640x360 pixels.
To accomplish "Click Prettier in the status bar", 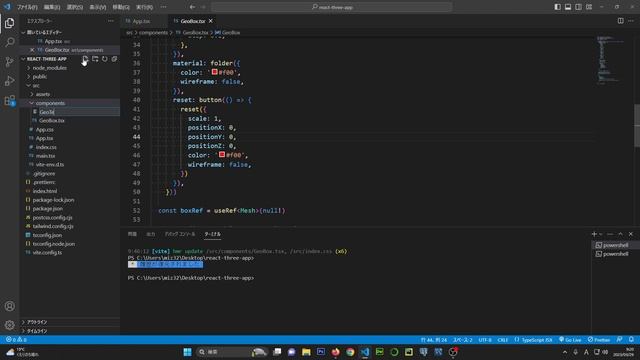I will pyautogui.click(x=599, y=340).
